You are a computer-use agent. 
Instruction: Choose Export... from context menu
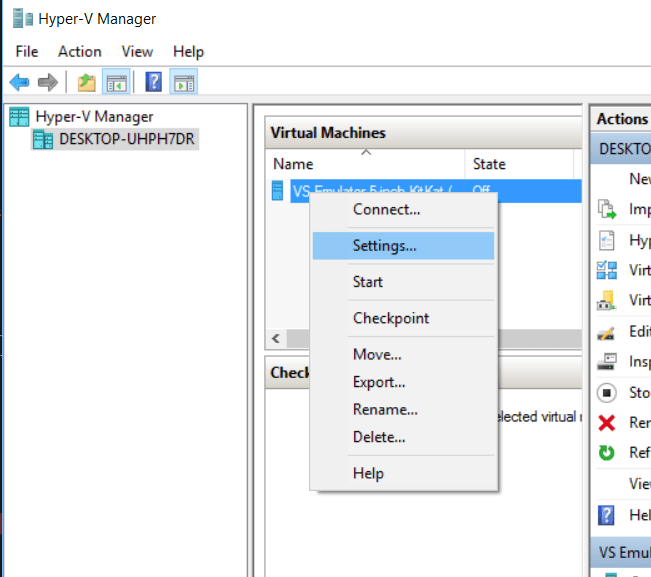[403, 382]
